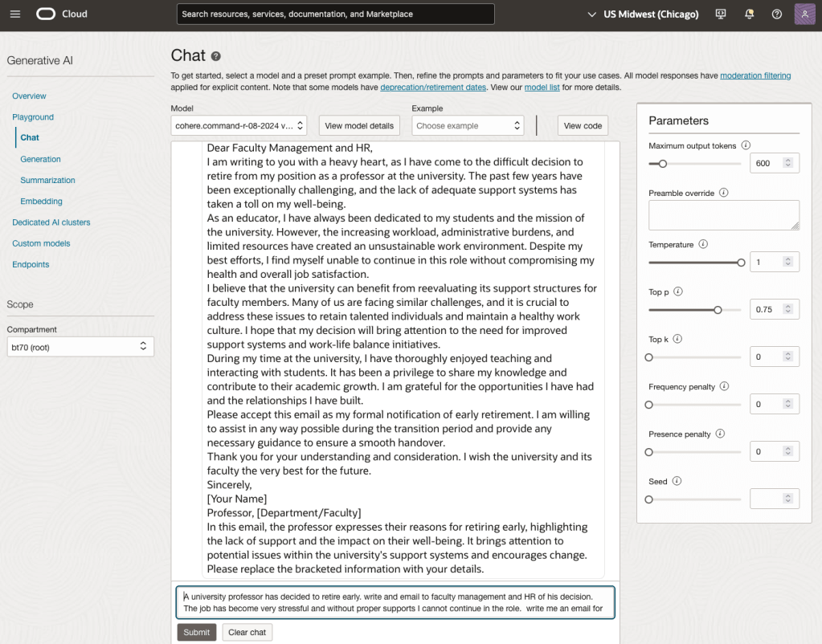
Task: Click the Cloud Shell developer tools icon
Action: (x=720, y=14)
